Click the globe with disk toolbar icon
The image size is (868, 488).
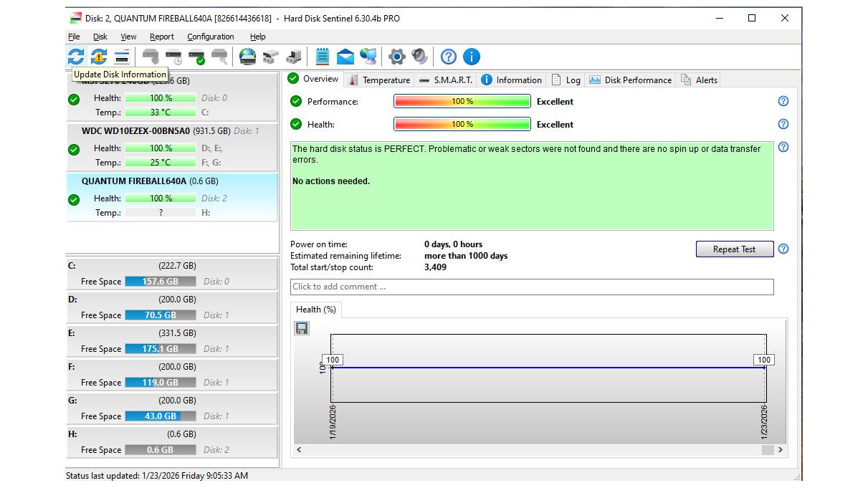coord(248,57)
